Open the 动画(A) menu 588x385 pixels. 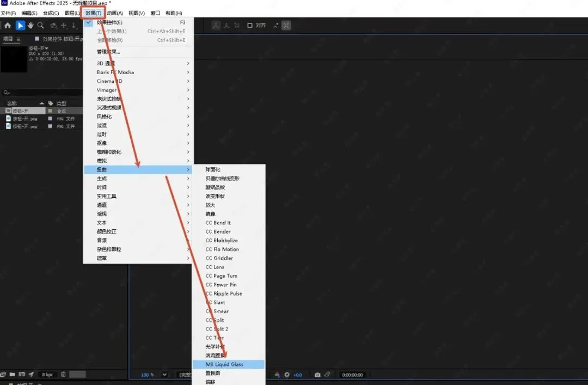[x=115, y=13]
